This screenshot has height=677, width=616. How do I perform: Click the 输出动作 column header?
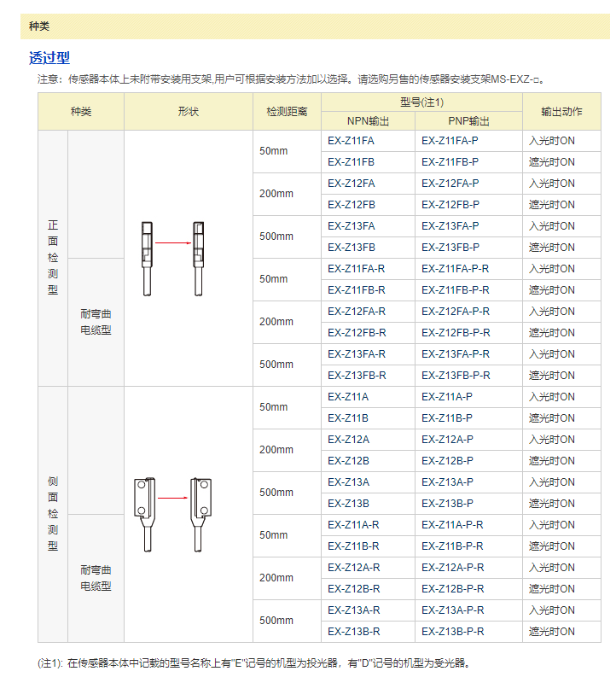point(561,112)
